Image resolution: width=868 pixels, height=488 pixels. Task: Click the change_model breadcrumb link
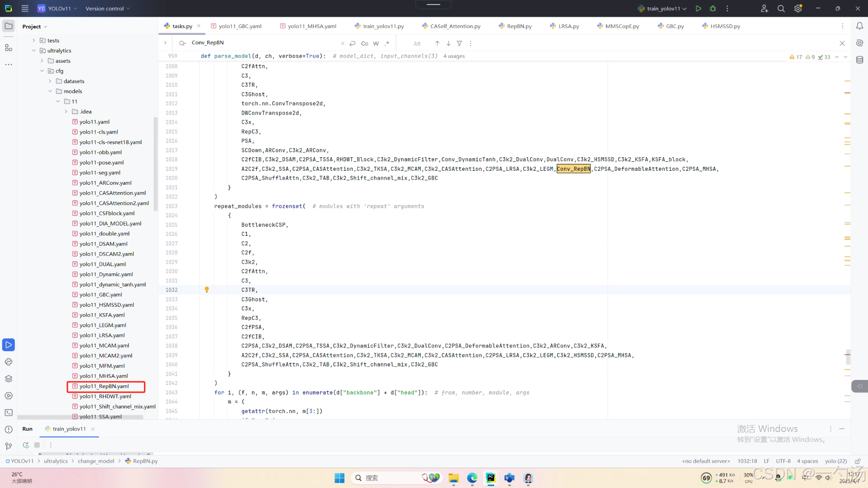[x=96, y=461]
